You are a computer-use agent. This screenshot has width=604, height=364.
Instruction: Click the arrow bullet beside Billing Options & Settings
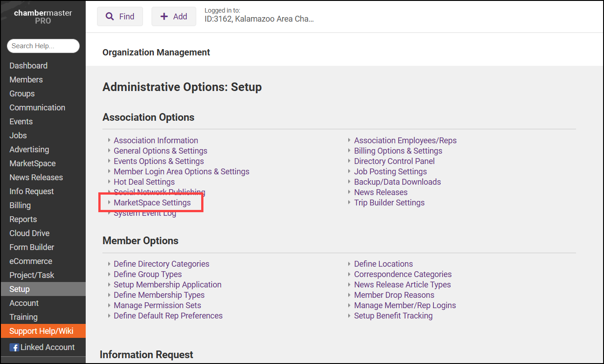tap(350, 151)
